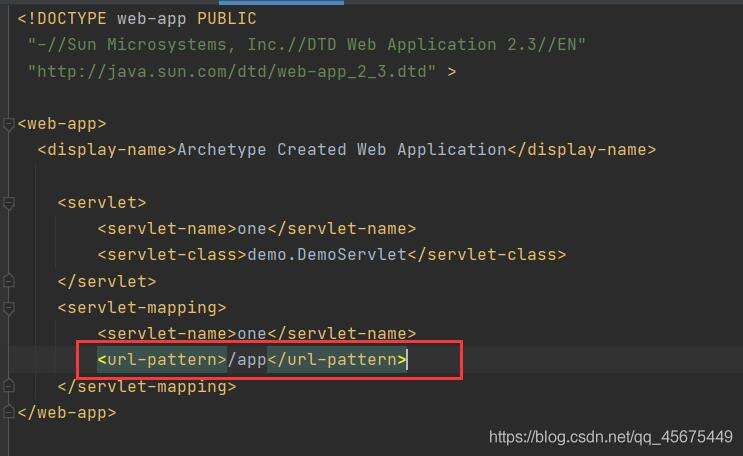Collapse the servlet block fold marker

pos(9,202)
